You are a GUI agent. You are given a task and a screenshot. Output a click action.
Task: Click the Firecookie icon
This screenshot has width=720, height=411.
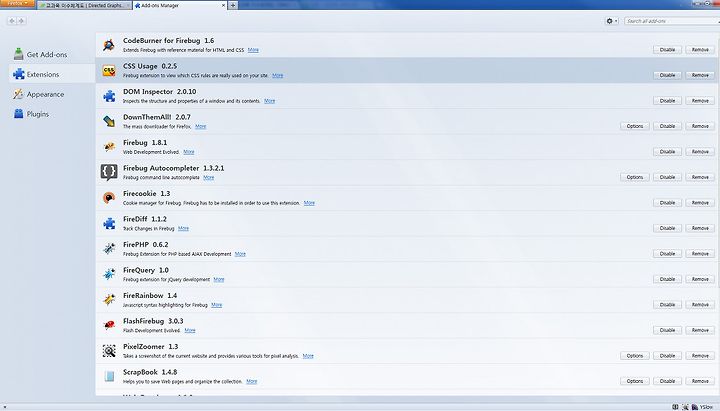[x=109, y=198]
